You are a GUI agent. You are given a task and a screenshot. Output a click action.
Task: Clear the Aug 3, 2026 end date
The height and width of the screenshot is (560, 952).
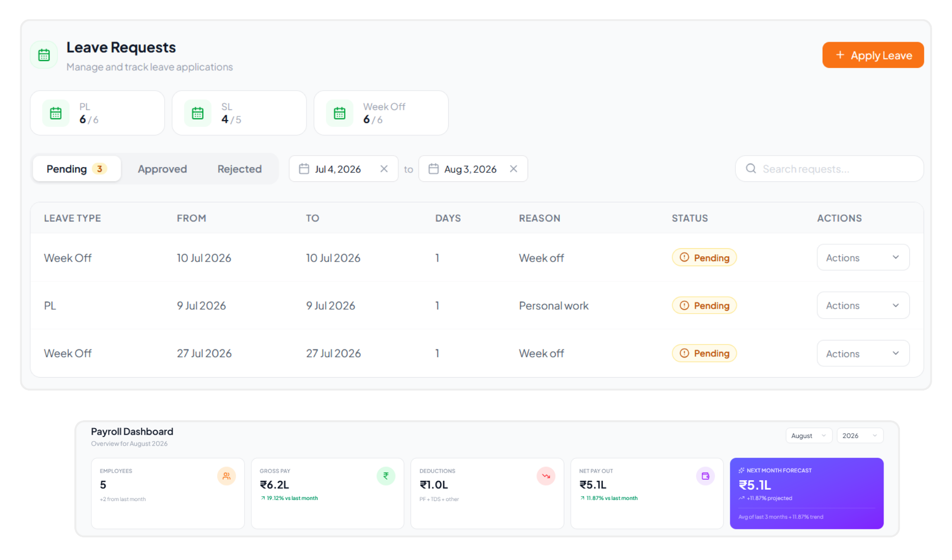(514, 169)
